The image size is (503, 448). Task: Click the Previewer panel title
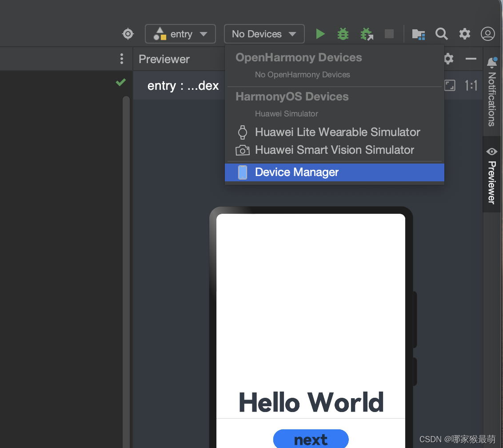164,59
